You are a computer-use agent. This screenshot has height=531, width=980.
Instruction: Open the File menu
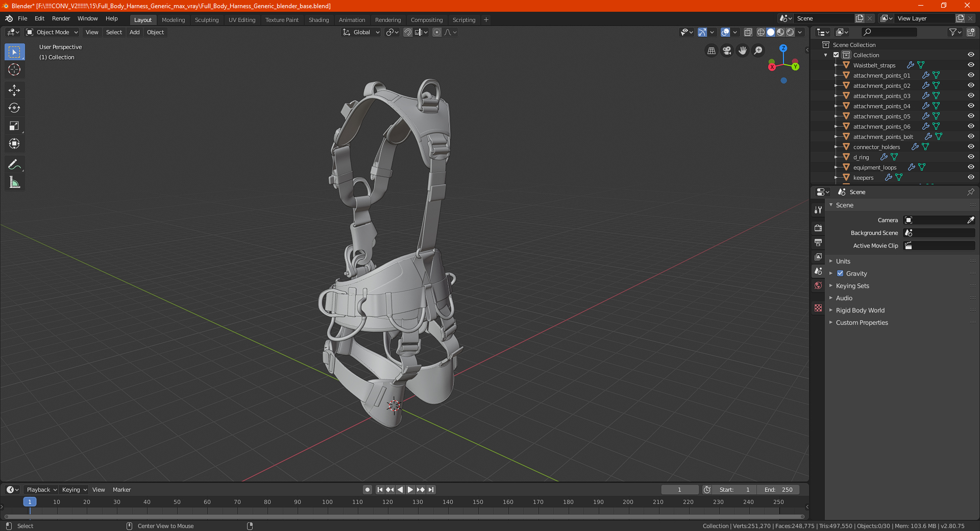pos(22,18)
